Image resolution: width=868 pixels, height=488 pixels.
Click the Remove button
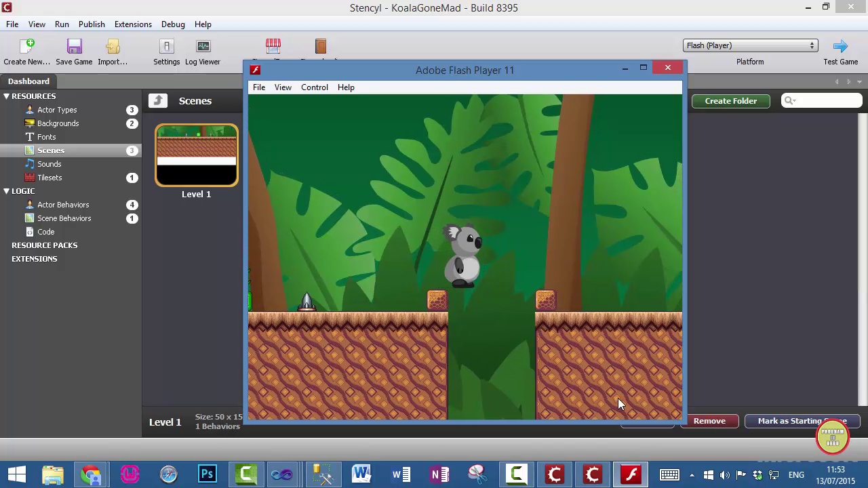[709, 421]
